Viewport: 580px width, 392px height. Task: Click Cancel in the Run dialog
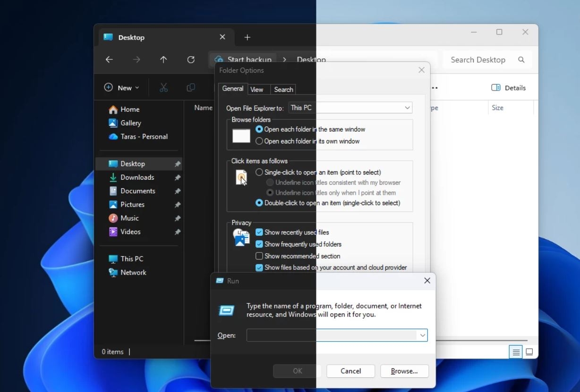[350, 371]
